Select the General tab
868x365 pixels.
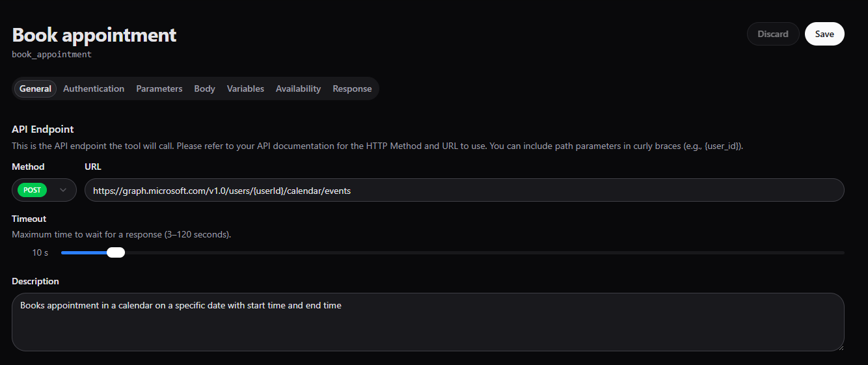tap(35, 88)
